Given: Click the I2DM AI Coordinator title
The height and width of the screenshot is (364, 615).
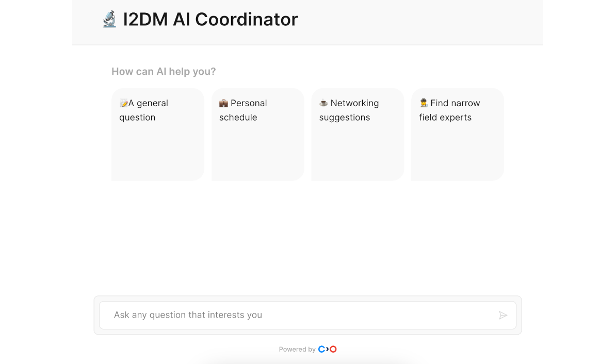Looking at the screenshot, I should pyautogui.click(x=210, y=19).
